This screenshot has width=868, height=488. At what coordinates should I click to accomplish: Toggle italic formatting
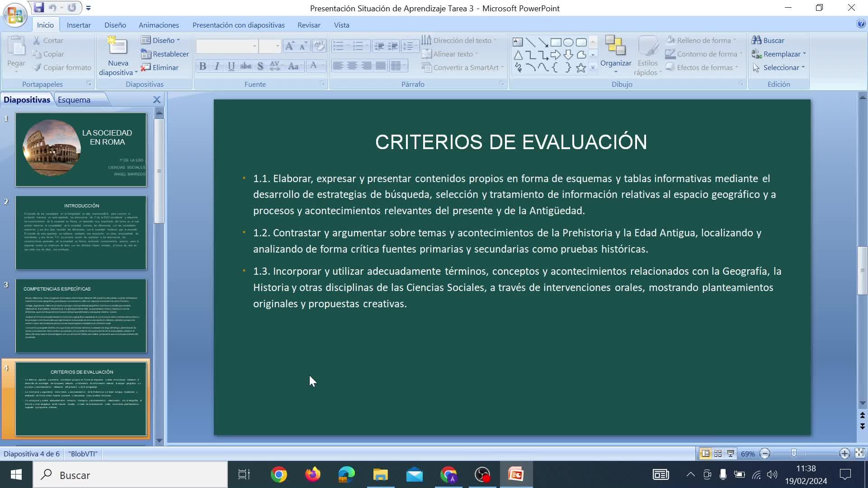point(217,66)
